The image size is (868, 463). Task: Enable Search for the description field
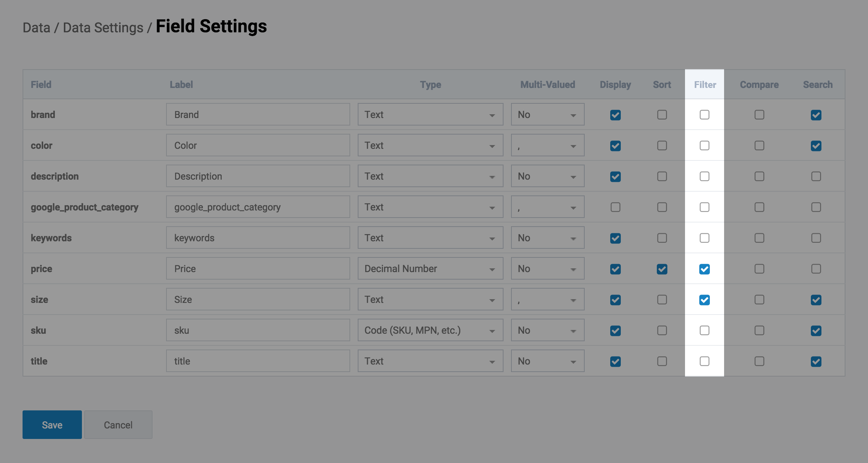pyautogui.click(x=816, y=176)
